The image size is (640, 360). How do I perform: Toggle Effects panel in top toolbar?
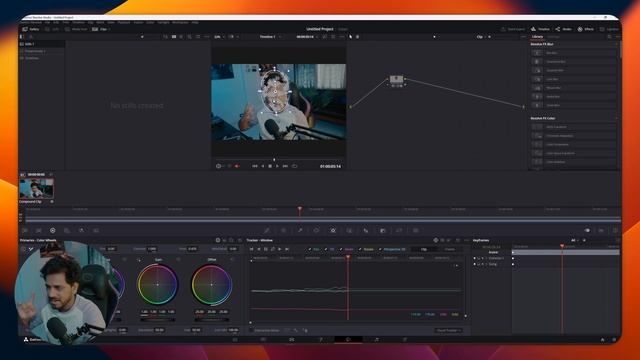(x=586, y=29)
